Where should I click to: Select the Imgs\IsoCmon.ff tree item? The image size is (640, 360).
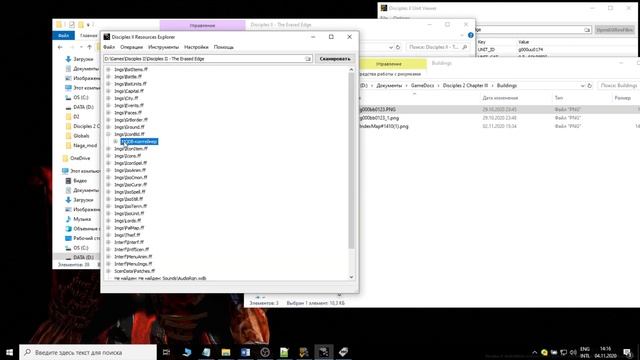131,178
